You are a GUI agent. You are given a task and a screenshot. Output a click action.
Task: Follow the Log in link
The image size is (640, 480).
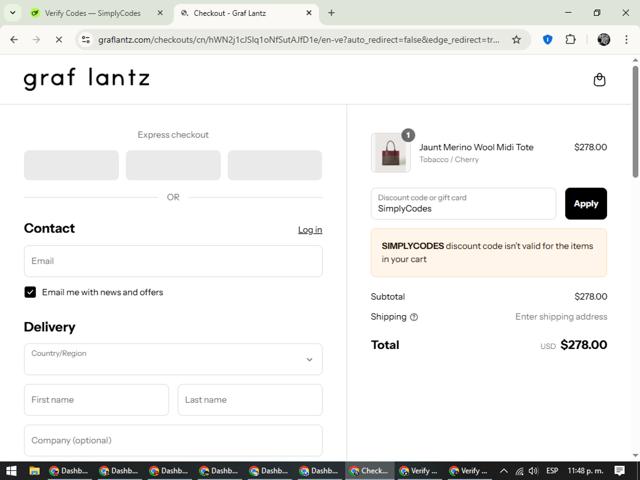click(310, 230)
